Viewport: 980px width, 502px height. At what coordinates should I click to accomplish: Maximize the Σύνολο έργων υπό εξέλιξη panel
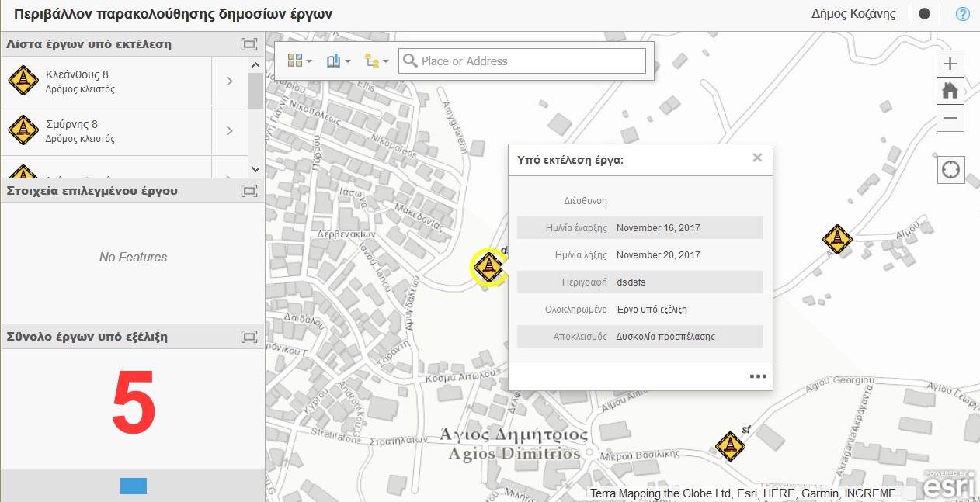[x=248, y=337]
